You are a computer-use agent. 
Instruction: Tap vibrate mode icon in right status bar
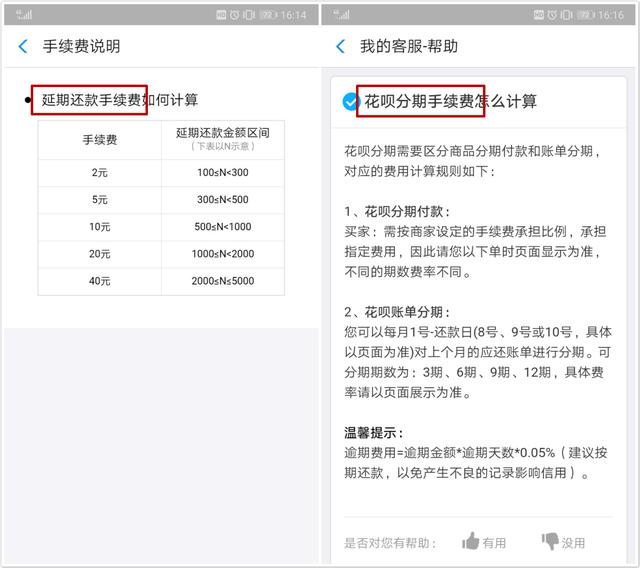click(x=566, y=15)
